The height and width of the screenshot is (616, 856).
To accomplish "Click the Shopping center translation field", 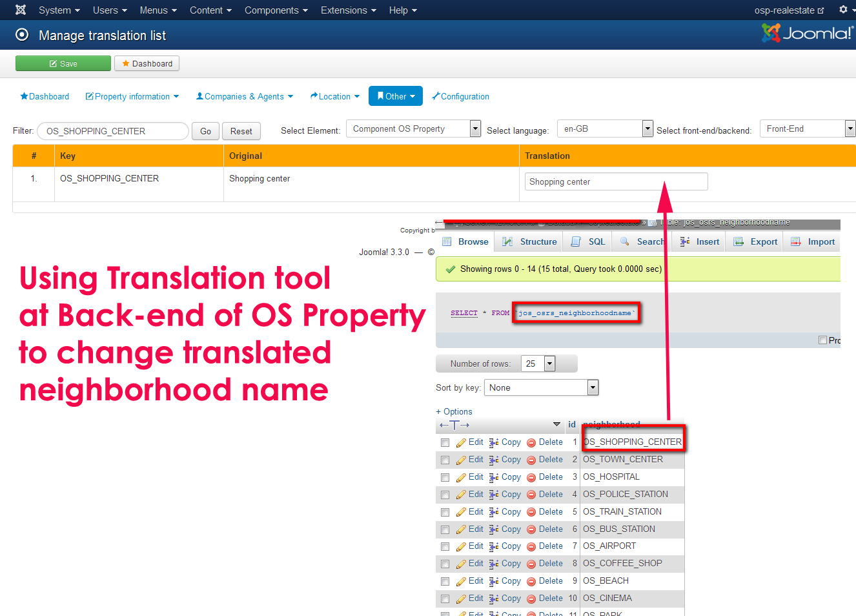I will [617, 181].
